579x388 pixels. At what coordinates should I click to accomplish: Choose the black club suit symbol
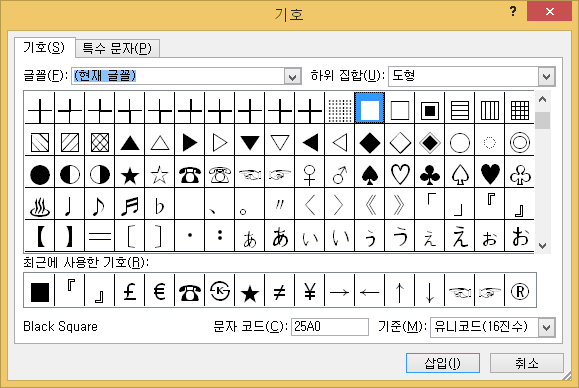coord(429,174)
